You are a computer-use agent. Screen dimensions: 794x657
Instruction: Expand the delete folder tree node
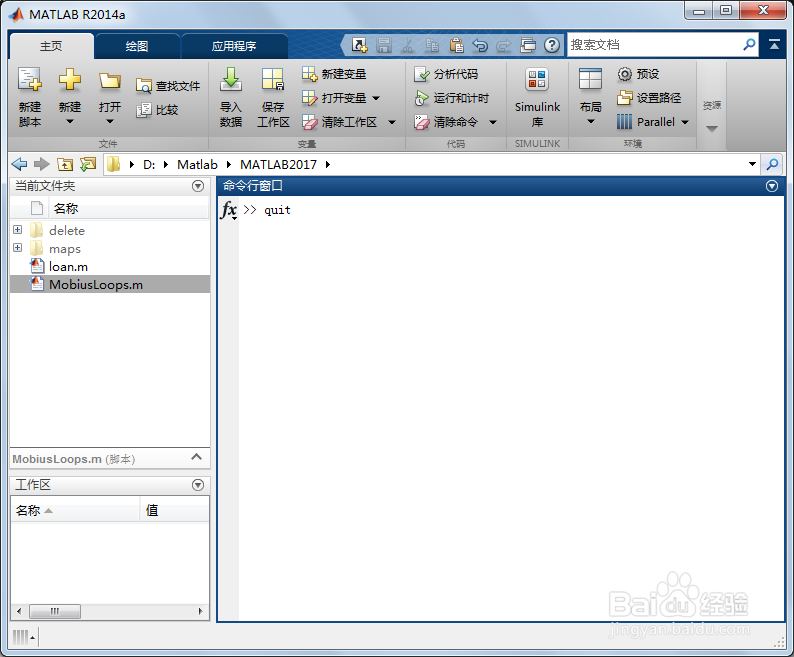[x=18, y=229]
